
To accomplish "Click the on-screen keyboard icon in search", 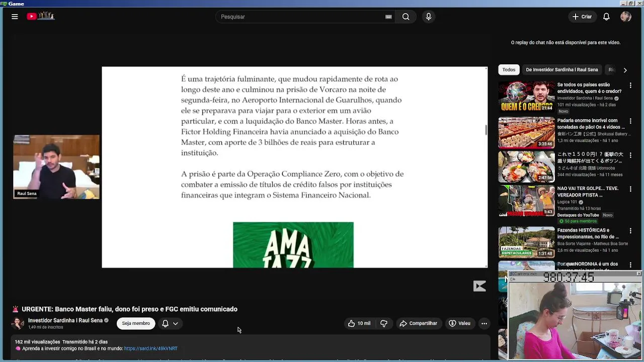I will click(x=388, y=17).
